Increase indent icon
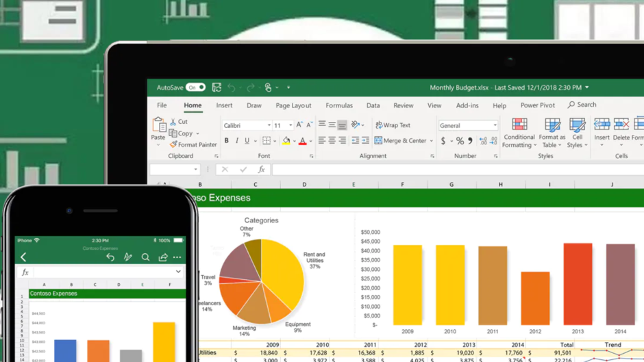The width and height of the screenshot is (644, 362). pyautogui.click(x=365, y=141)
